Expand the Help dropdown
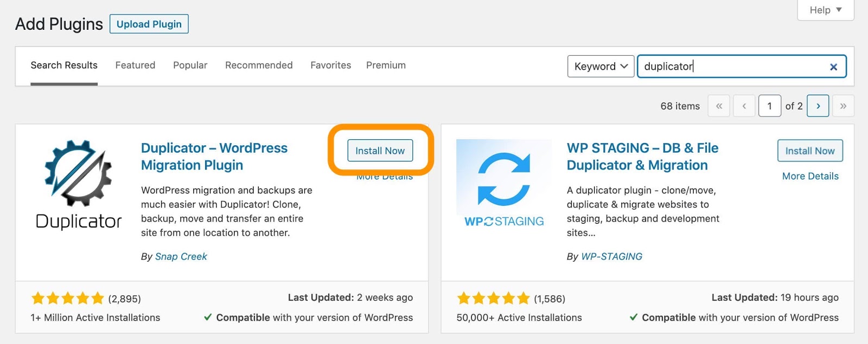The width and height of the screenshot is (868, 344). tap(825, 10)
